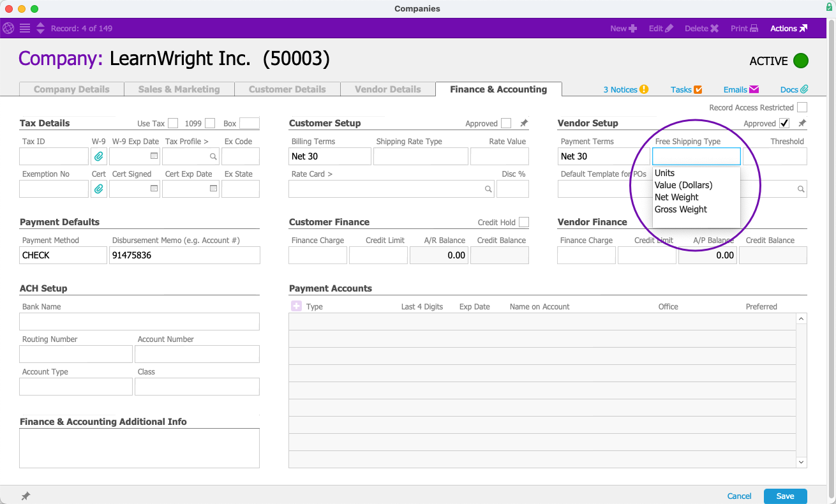Click the pin icon in the bottom-left footer

pyautogui.click(x=26, y=496)
